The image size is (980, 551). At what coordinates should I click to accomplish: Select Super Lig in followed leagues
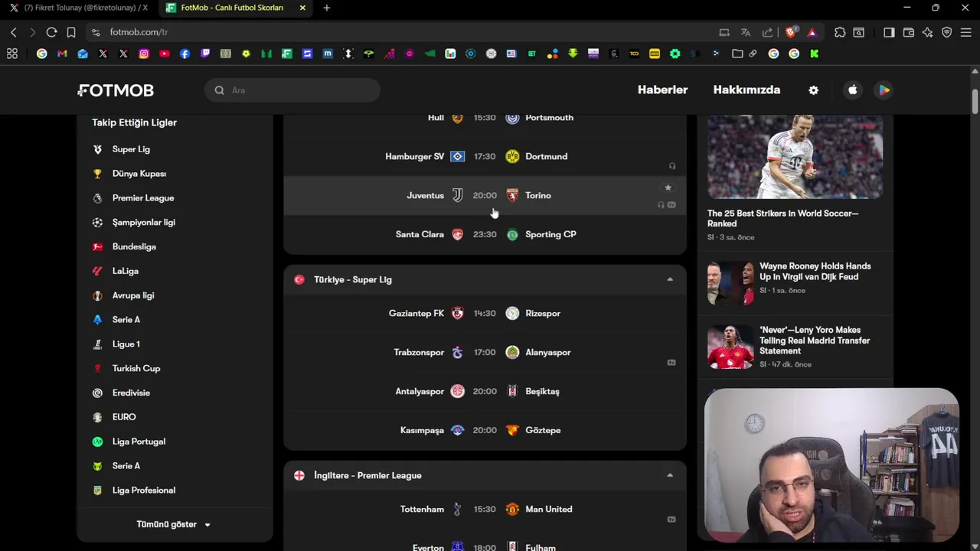coord(131,149)
